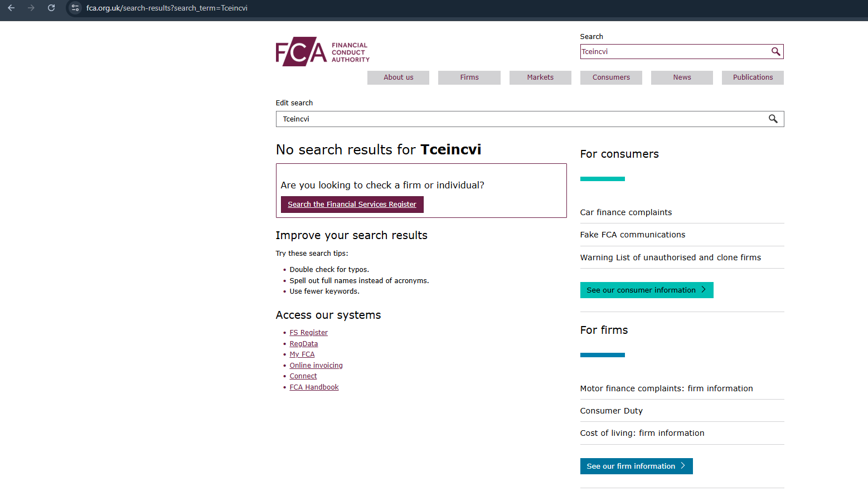The width and height of the screenshot is (868, 491).
Task: Open the Markets menu
Action: pyautogui.click(x=540, y=77)
